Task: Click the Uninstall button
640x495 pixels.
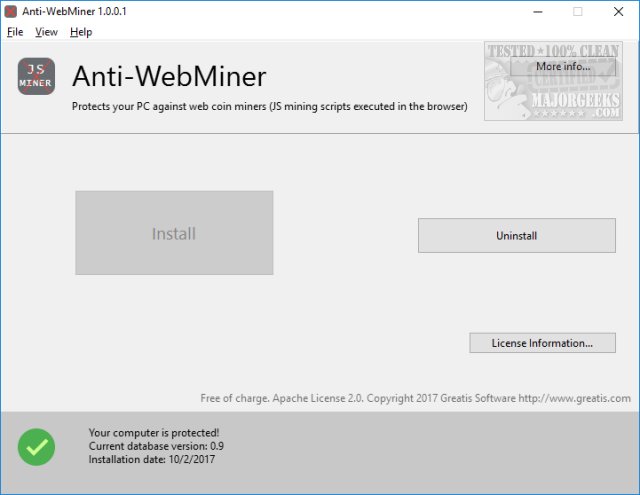Action: point(517,235)
